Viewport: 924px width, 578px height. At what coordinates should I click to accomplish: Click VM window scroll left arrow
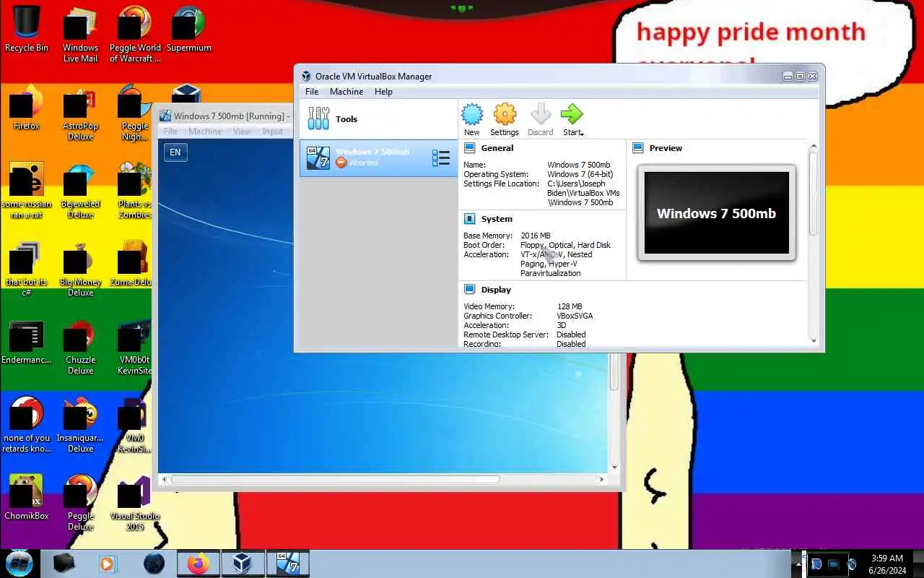click(165, 479)
